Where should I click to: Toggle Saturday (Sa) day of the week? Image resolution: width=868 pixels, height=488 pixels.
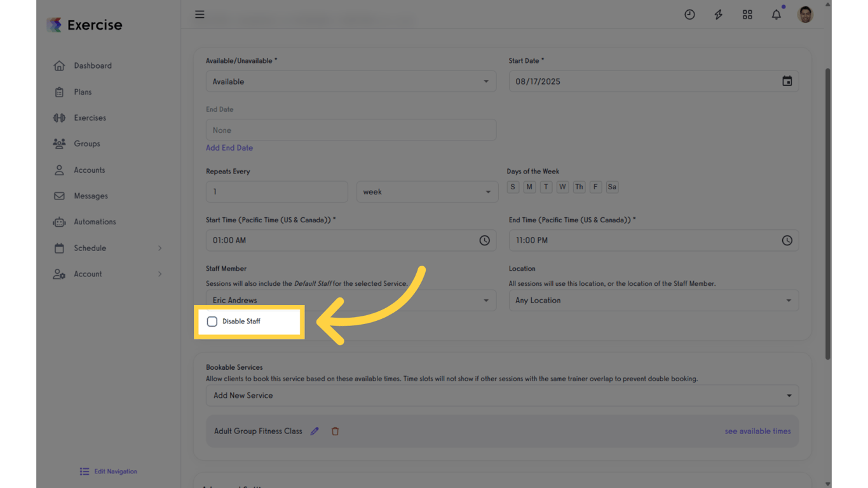click(612, 187)
